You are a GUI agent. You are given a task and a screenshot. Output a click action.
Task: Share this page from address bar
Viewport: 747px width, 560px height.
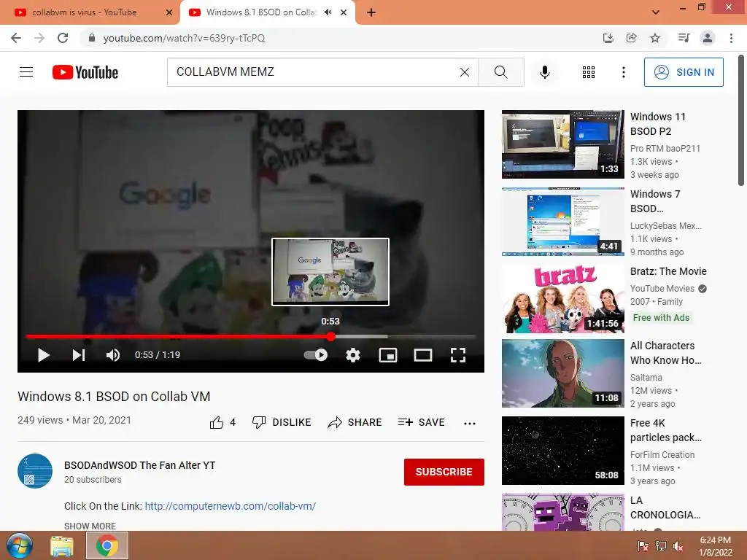point(631,38)
